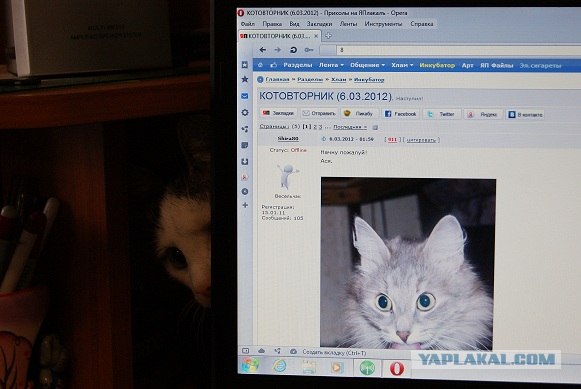
Task: Toggle the panel button in the status bar
Action: tap(245, 350)
